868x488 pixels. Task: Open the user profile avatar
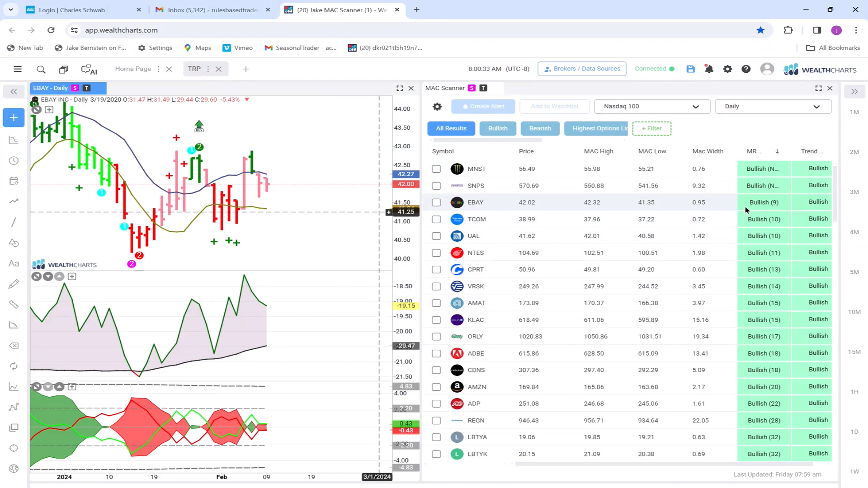point(767,69)
